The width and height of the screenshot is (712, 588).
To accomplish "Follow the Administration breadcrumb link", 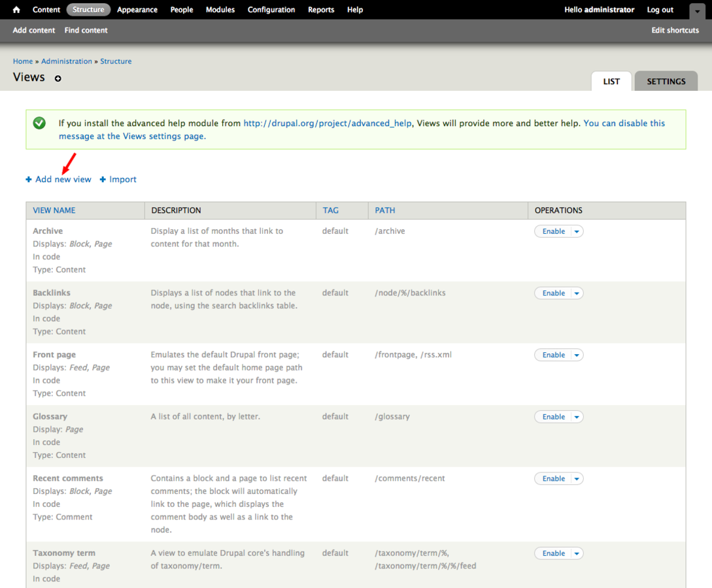I will pyautogui.click(x=67, y=61).
